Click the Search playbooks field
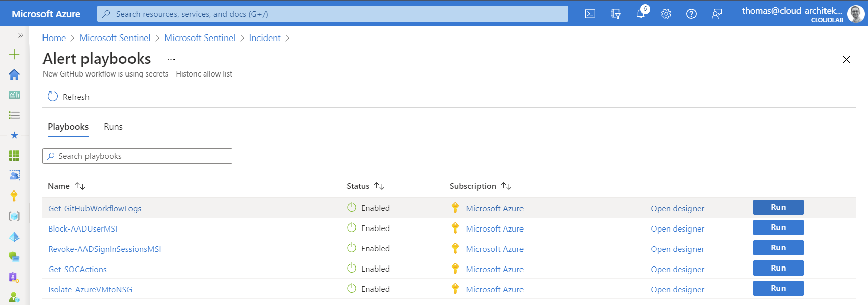The width and height of the screenshot is (868, 305). (x=137, y=156)
